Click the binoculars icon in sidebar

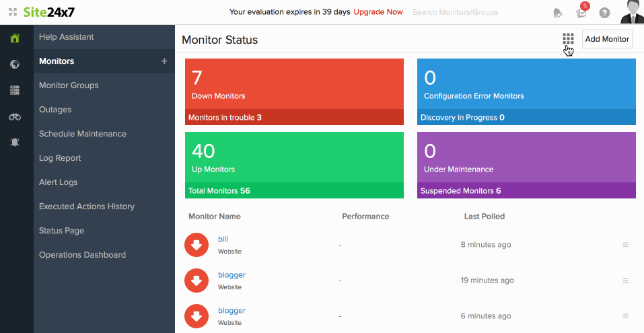[x=15, y=116]
